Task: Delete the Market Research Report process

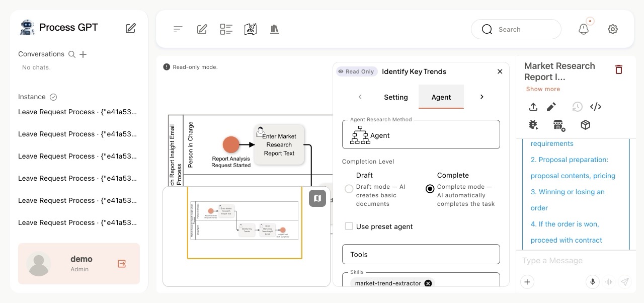Action: [x=619, y=69]
